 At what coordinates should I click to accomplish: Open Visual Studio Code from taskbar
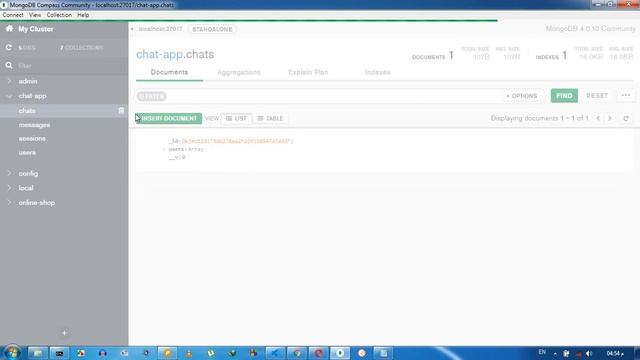coord(275,353)
